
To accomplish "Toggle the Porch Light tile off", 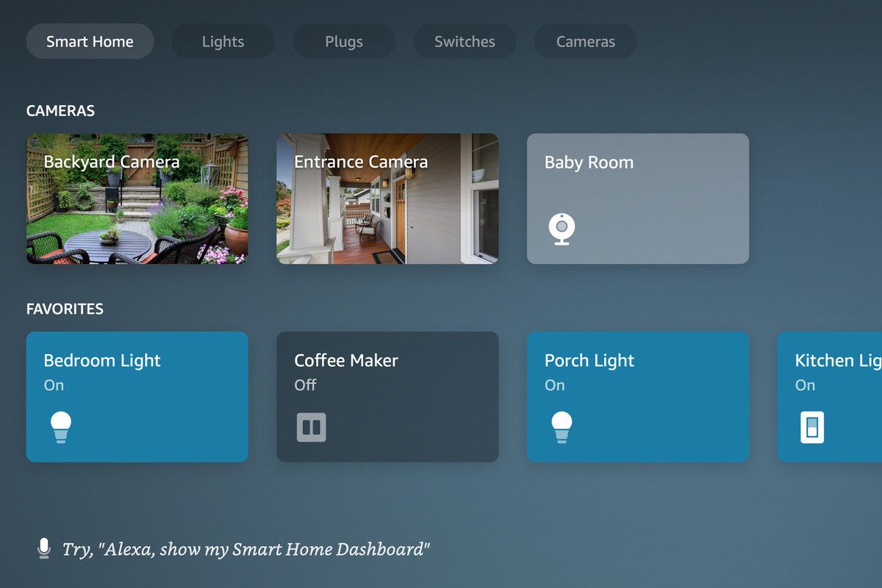I will pos(638,397).
